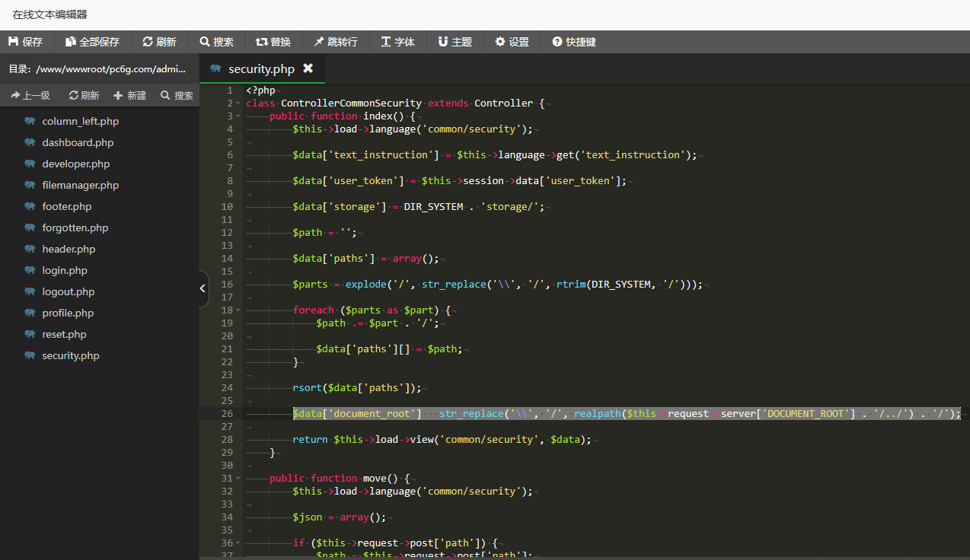Image resolution: width=970 pixels, height=560 pixels.
Task: Show the 快捷键 shortcuts help
Action: 574,42
